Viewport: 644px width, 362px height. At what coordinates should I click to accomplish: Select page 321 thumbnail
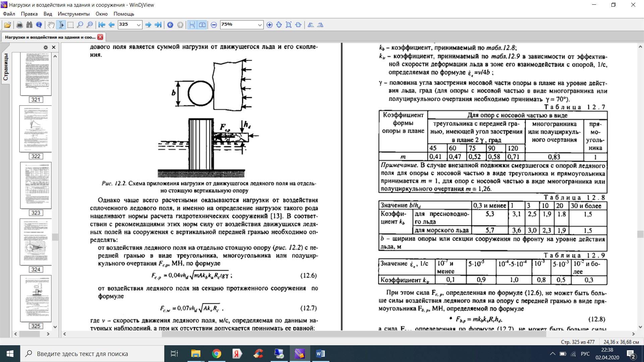click(x=36, y=74)
